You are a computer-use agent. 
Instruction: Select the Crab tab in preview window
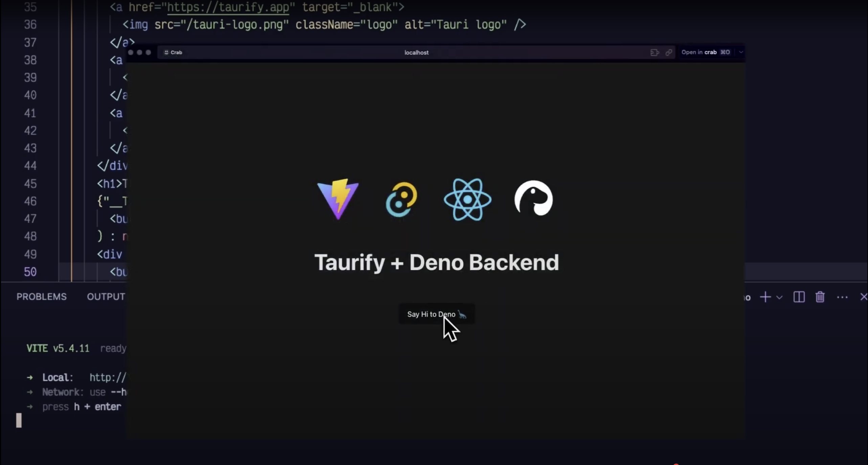pyautogui.click(x=173, y=52)
